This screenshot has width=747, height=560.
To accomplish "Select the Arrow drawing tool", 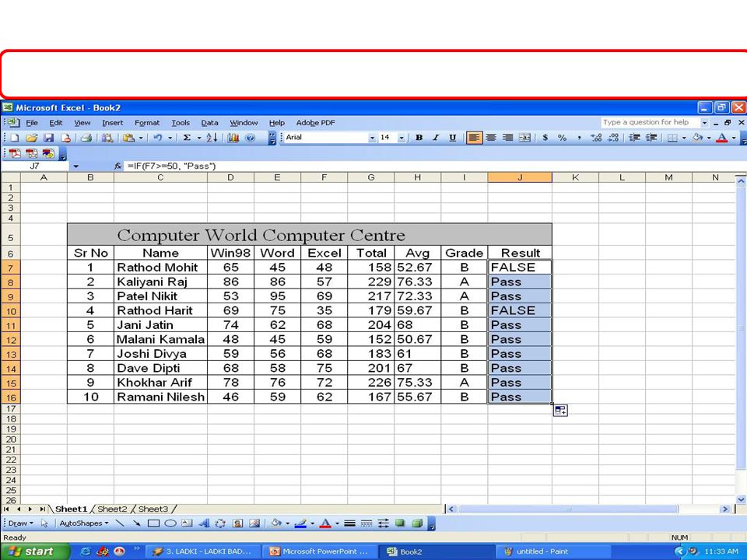I will click(x=137, y=523).
